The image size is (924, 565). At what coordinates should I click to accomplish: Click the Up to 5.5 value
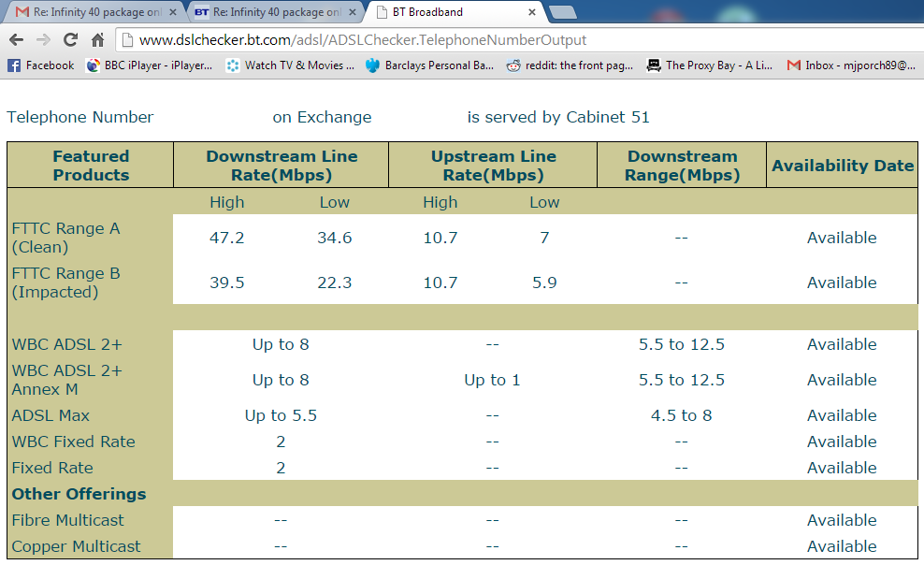tap(282, 416)
